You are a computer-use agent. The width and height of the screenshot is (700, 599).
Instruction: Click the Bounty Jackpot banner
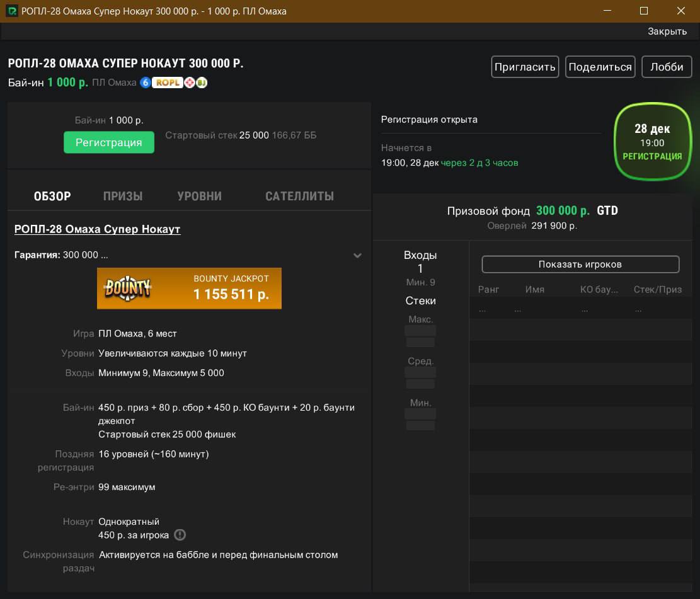[189, 288]
